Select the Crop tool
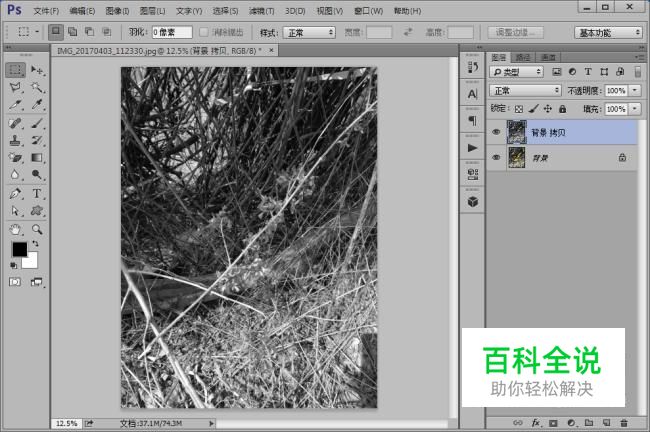 15,104
